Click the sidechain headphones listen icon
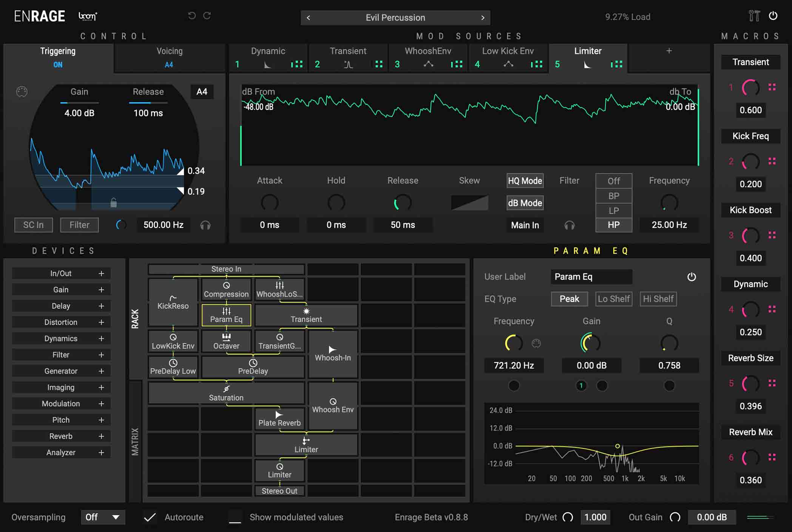The image size is (792, 532). [205, 225]
